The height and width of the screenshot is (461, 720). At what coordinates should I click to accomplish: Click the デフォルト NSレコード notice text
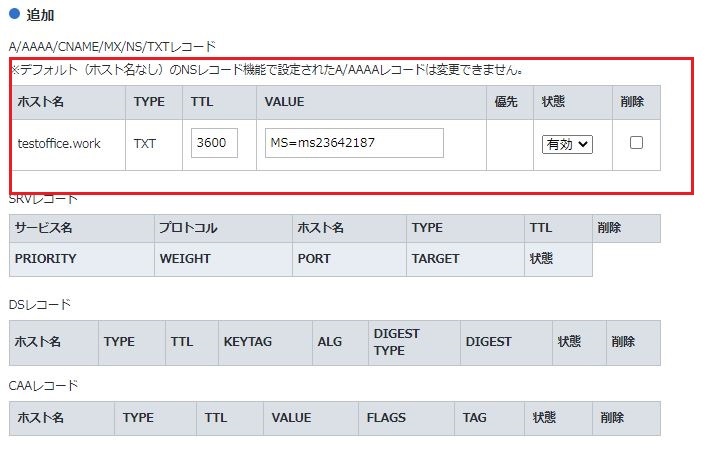pyautogui.click(x=267, y=70)
